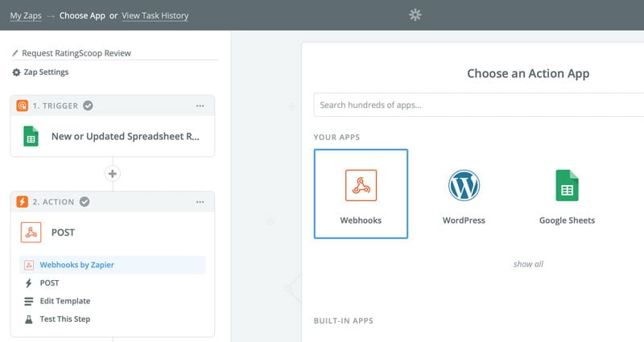Image resolution: width=644 pixels, height=342 pixels.
Task: Select the POST sub-step item
Action: point(49,283)
